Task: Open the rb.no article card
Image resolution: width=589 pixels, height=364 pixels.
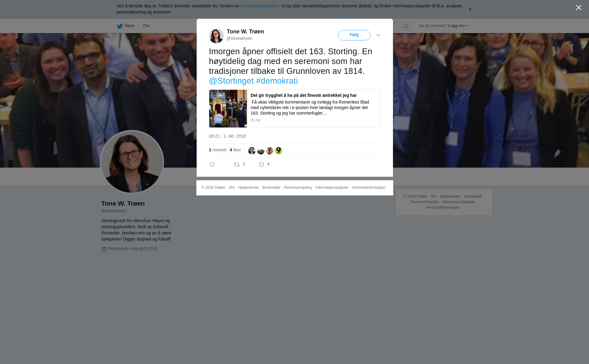Action: point(295,109)
